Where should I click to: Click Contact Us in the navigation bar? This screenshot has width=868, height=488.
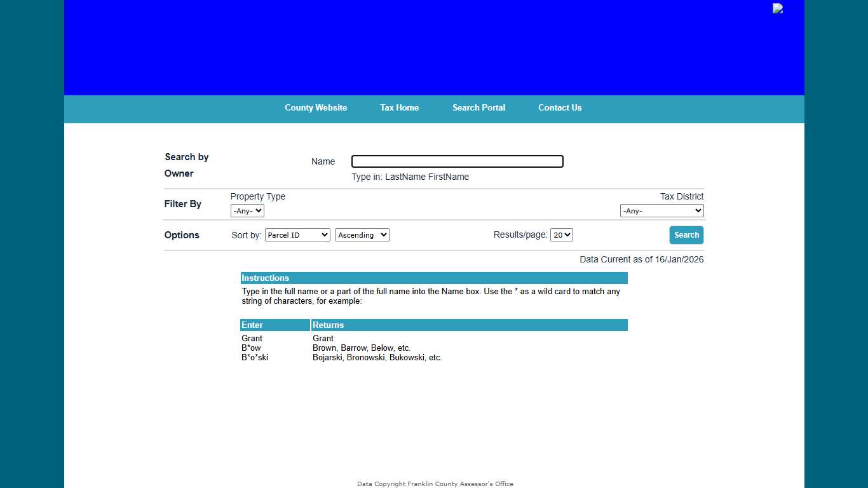559,107
